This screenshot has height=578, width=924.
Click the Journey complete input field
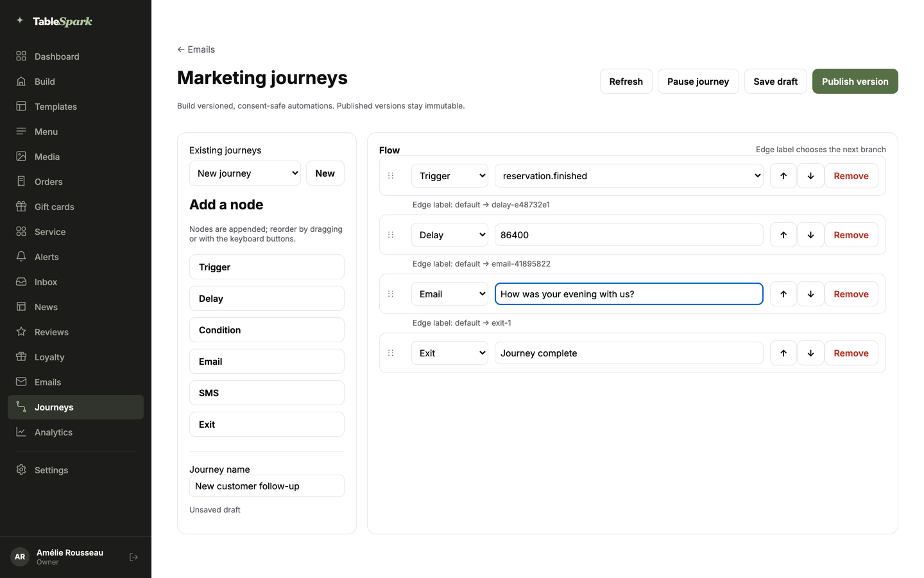(x=629, y=353)
